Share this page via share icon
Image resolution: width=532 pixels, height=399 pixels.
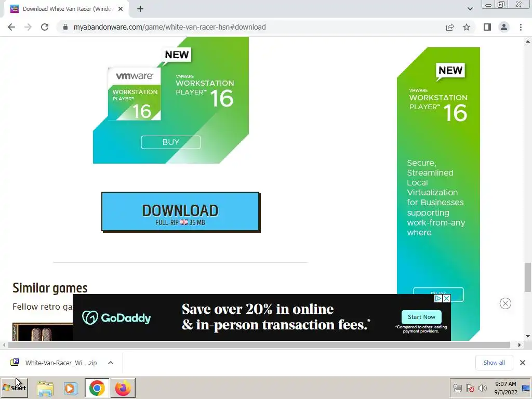[x=450, y=27]
